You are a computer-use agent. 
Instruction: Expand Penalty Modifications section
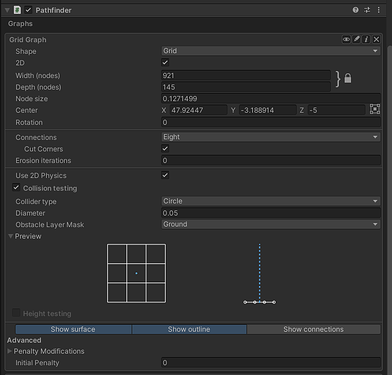click(10, 351)
